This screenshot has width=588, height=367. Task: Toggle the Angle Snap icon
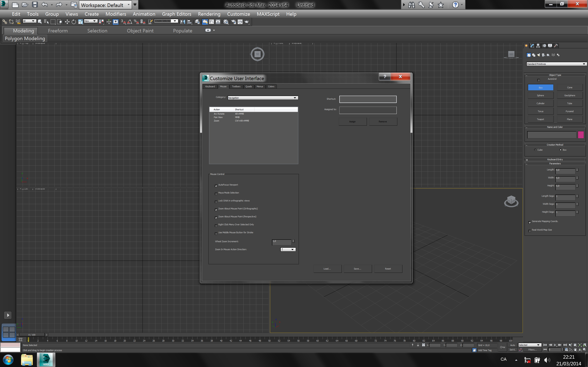(x=130, y=22)
